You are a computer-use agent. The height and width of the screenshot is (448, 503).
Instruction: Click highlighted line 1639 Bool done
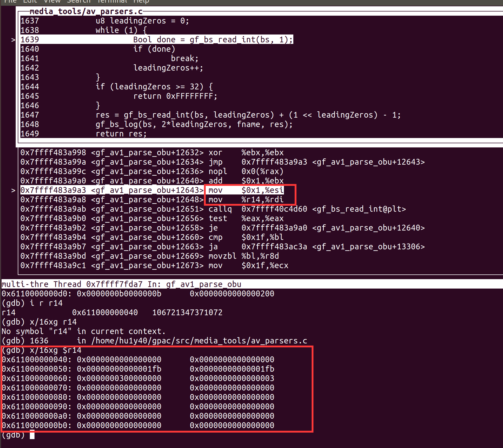pos(157,39)
